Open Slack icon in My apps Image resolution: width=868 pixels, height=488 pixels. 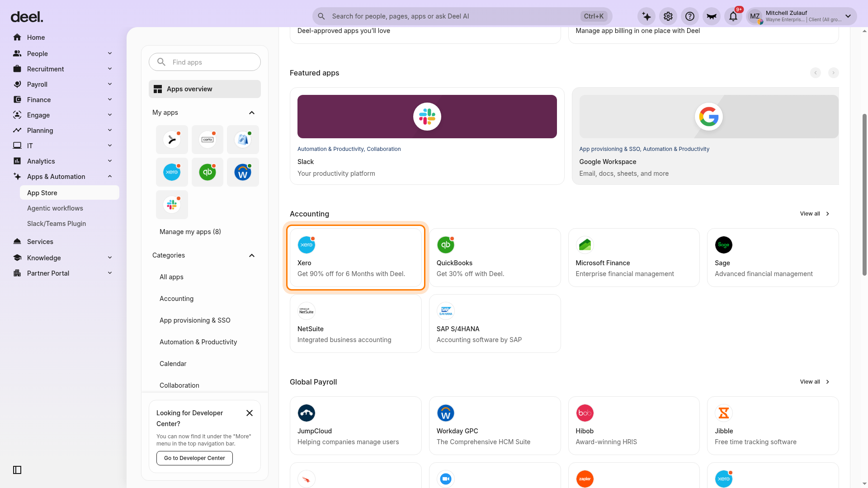(172, 205)
